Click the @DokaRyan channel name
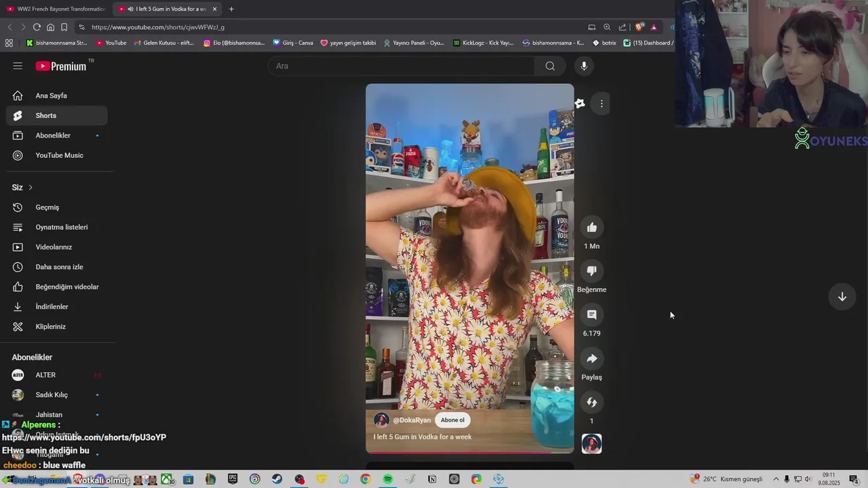 point(412,420)
